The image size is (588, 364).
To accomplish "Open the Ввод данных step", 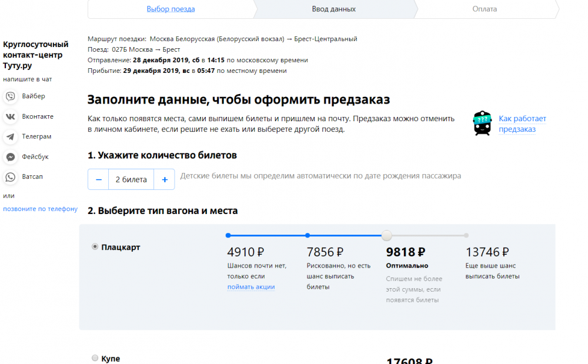I will [333, 9].
